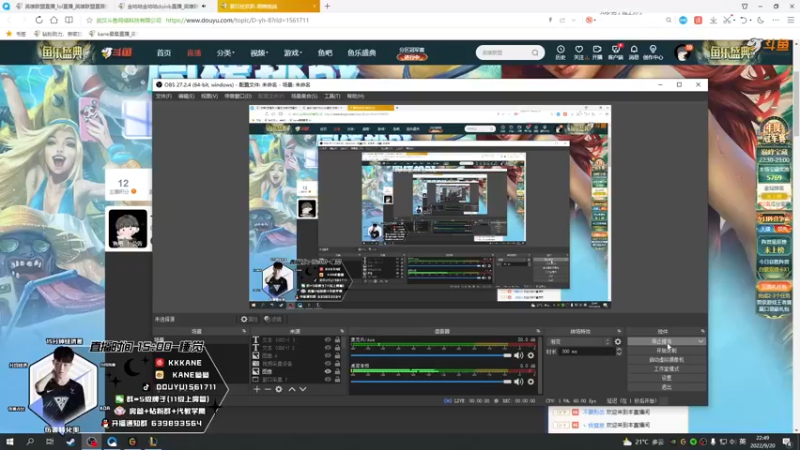Toggle visibility of 视频采集设备 source
800x450 pixels.
328,364
